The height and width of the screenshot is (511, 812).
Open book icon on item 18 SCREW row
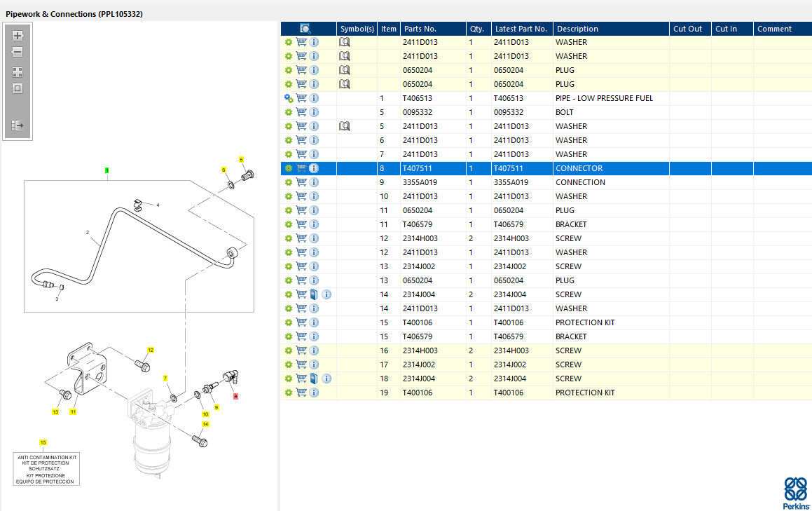314,378
